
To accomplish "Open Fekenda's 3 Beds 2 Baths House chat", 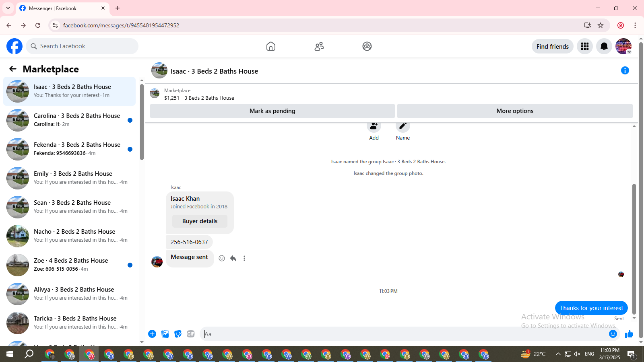I will [70, 149].
